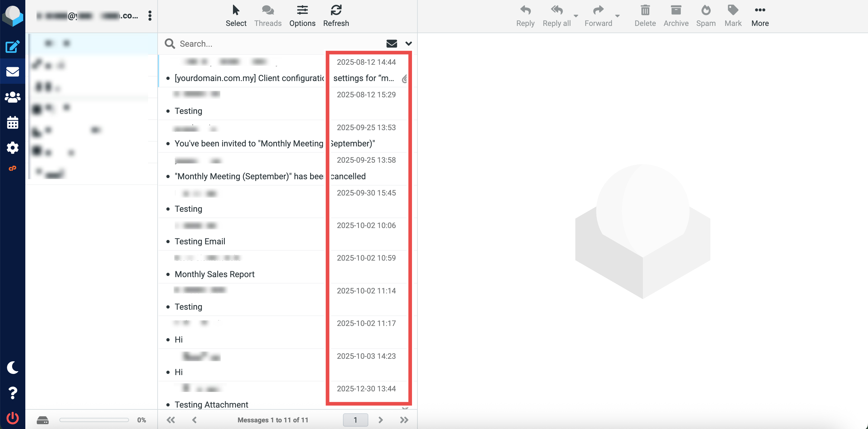Open the compose new message icon
This screenshot has width=868, height=429.
click(x=12, y=46)
